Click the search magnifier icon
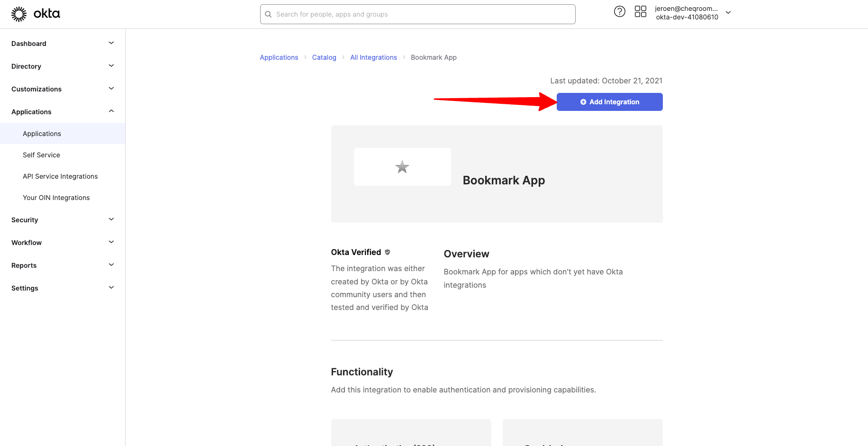Viewport: 868px width, 446px height. pyautogui.click(x=268, y=14)
